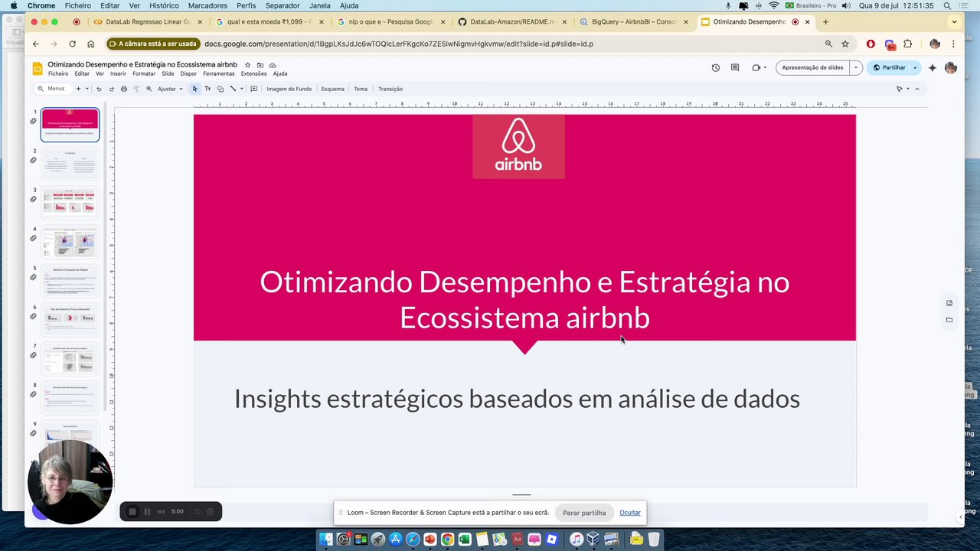The image size is (980, 551).
Task: Open the Gemini sparkle icon
Action: tap(932, 67)
